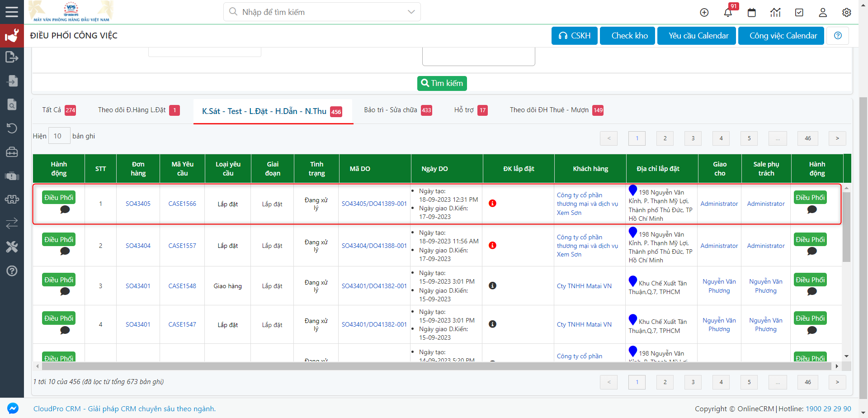Click the VPS company logo
Screen dimensions: 868x418
[71, 12]
